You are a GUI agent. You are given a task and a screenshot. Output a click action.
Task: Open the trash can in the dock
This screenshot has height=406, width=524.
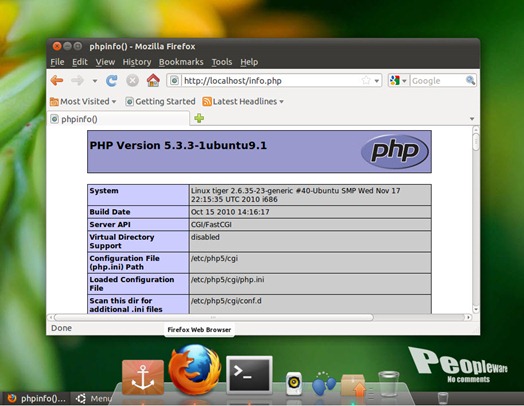click(389, 384)
